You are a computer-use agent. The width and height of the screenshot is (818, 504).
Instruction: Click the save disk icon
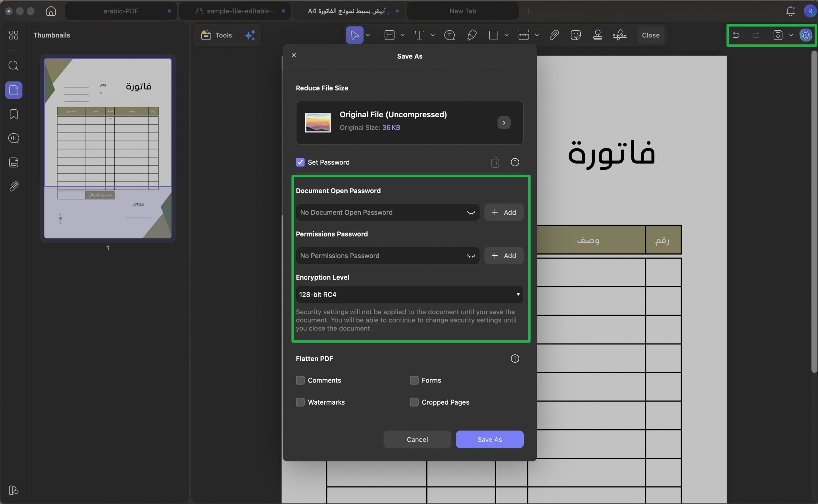778,35
